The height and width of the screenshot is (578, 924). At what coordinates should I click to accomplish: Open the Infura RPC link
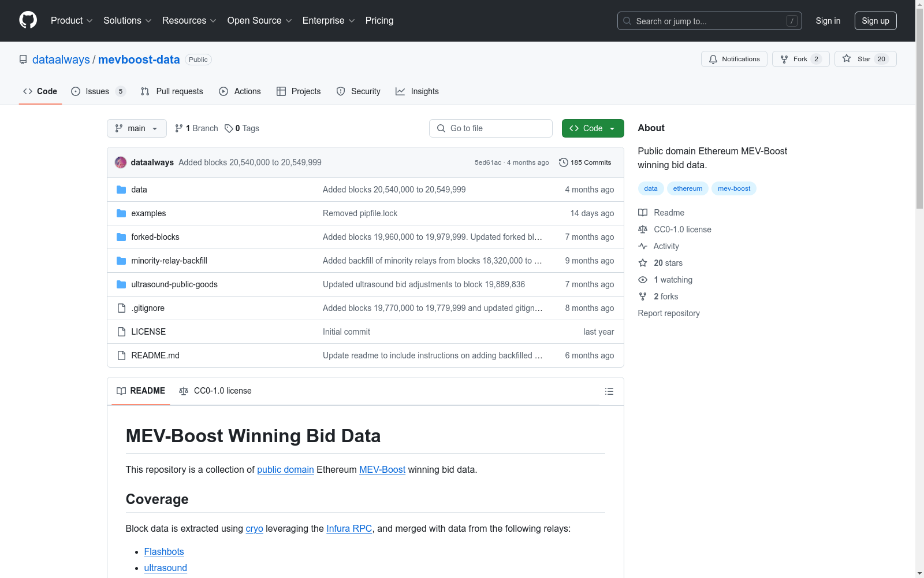click(349, 529)
